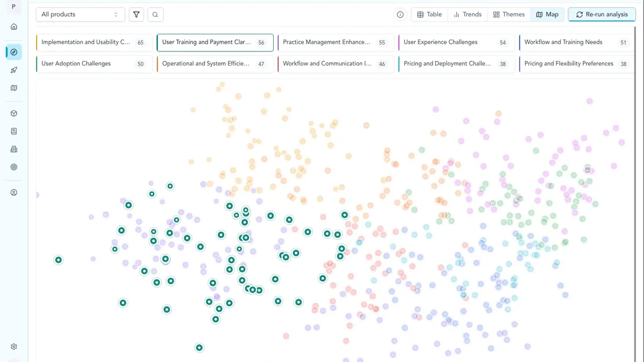644x362 pixels.
Task: Click the highlighted teal point farthest to the left of the map
Action: (58, 260)
